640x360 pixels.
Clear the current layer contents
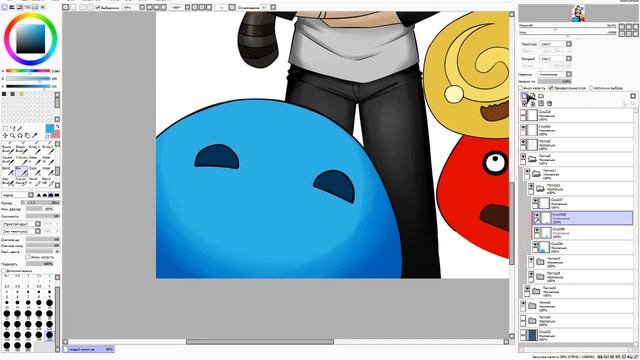coord(541,104)
